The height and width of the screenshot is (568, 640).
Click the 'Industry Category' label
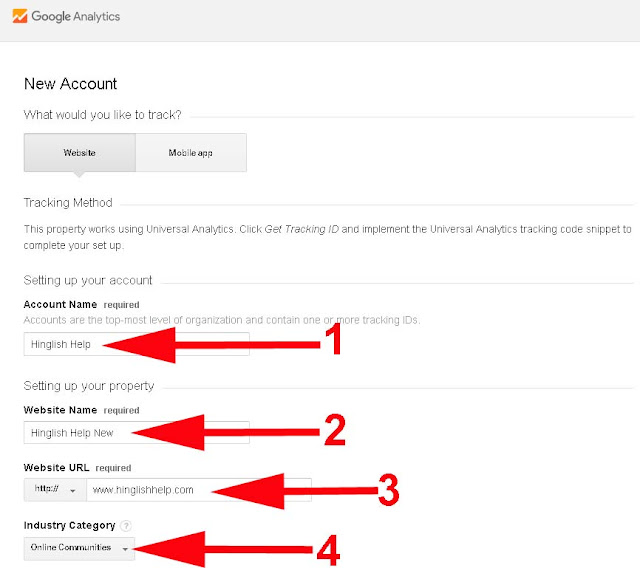[x=69, y=526]
